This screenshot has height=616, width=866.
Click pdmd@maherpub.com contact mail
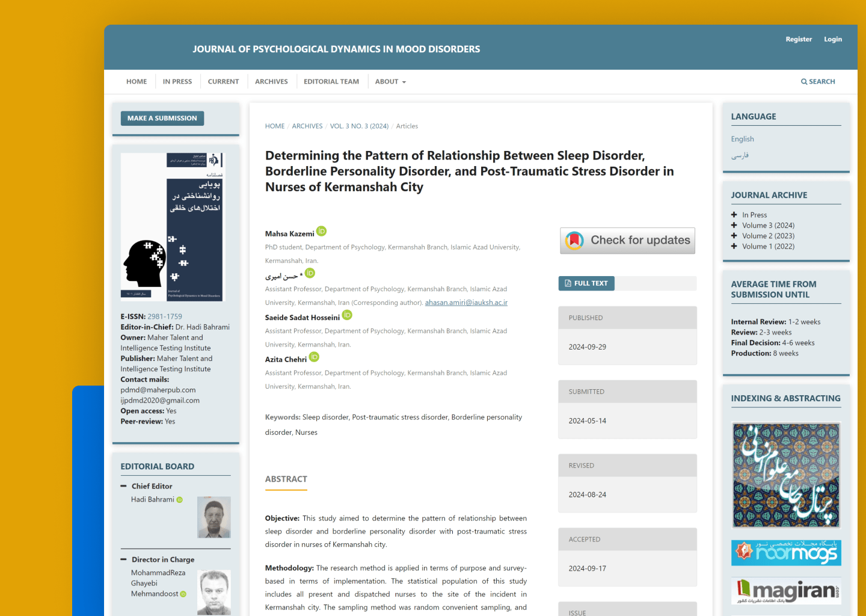tap(158, 390)
